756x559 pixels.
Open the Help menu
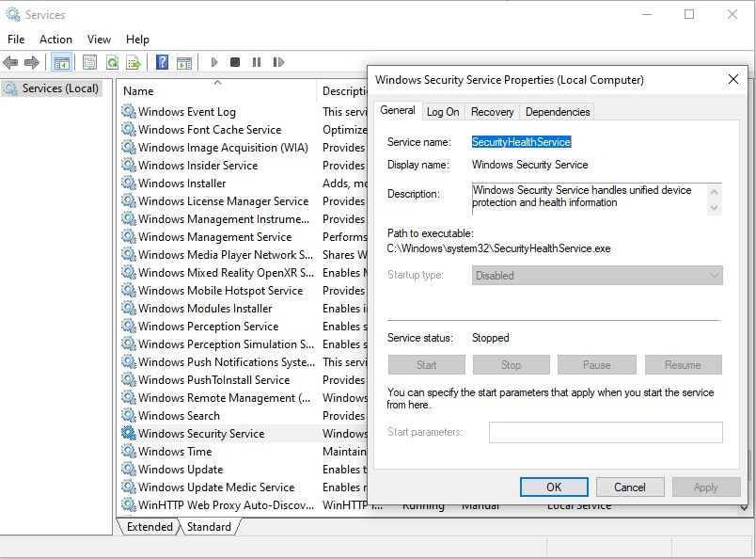click(x=137, y=40)
